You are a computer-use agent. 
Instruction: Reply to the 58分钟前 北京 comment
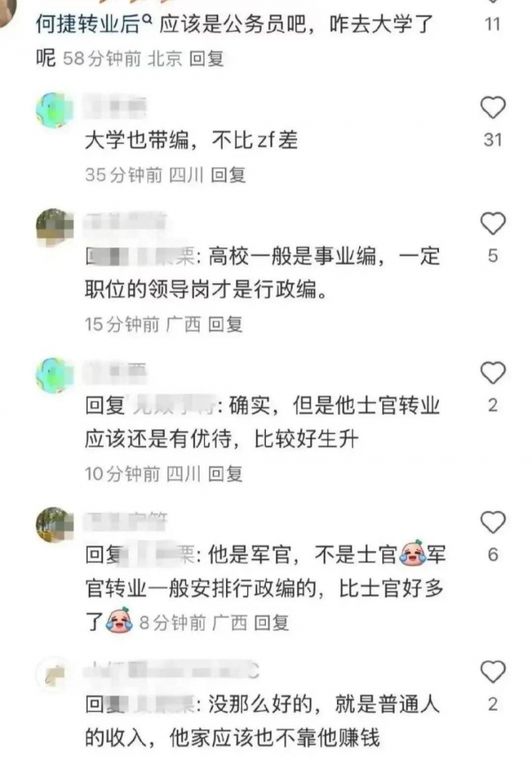point(207,59)
